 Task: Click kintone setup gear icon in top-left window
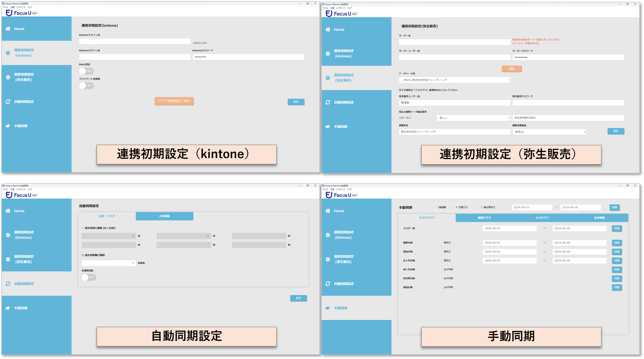tap(8, 53)
